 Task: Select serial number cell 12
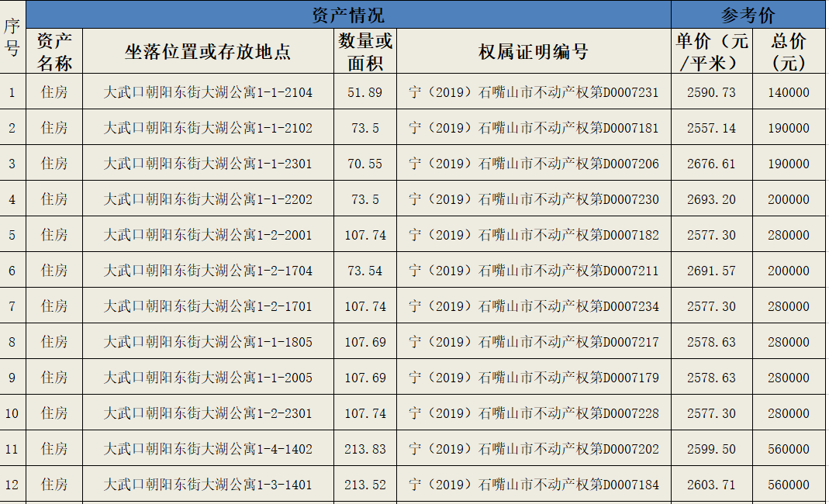coord(12,485)
